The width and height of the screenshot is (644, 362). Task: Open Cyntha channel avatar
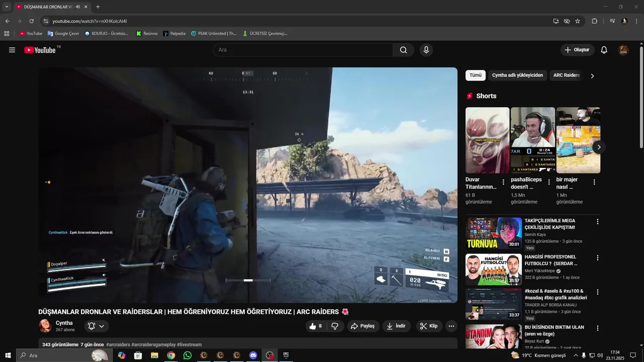pos(45,326)
